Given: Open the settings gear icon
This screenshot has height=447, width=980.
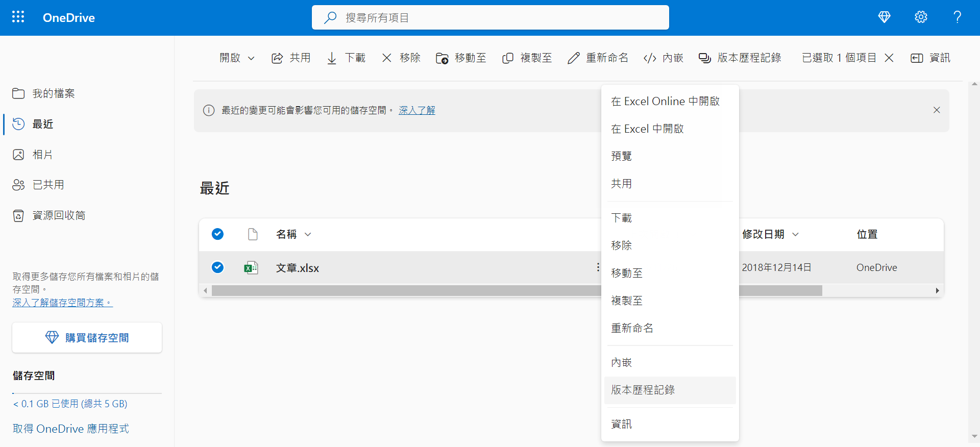Looking at the screenshot, I should [921, 17].
